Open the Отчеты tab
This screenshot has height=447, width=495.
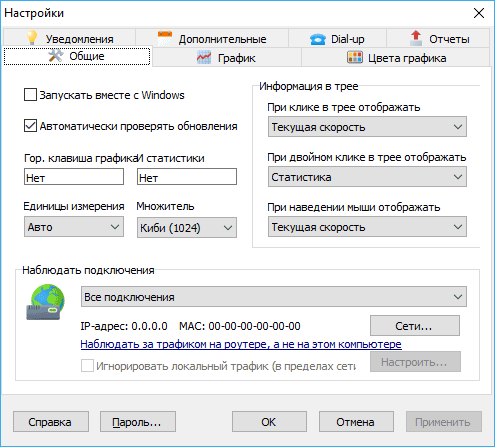[x=438, y=38]
